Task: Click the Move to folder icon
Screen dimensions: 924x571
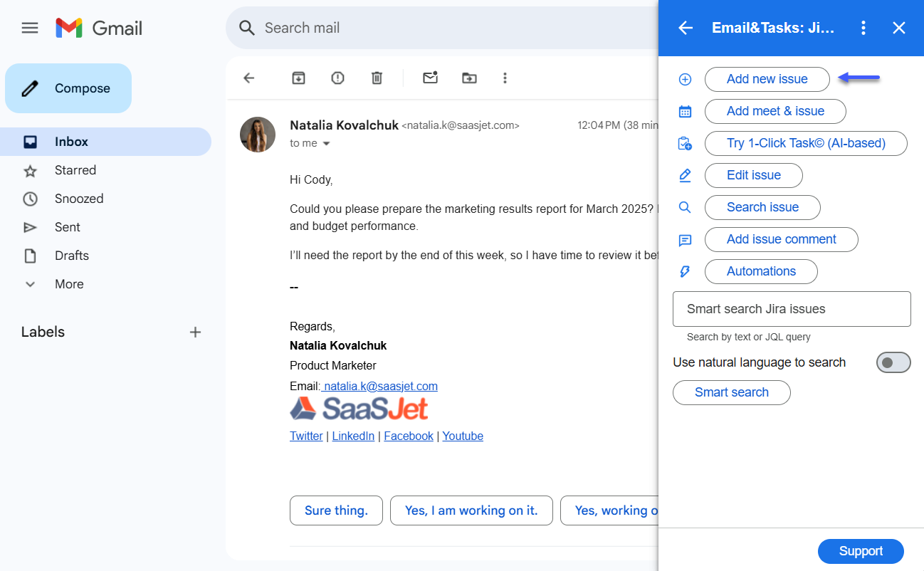Action: tap(469, 78)
